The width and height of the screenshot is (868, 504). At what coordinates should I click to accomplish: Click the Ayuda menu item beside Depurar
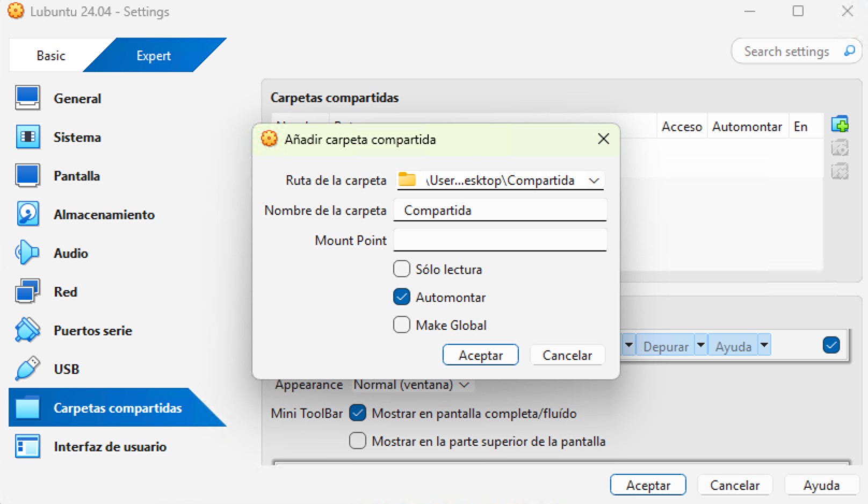point(733,347)
